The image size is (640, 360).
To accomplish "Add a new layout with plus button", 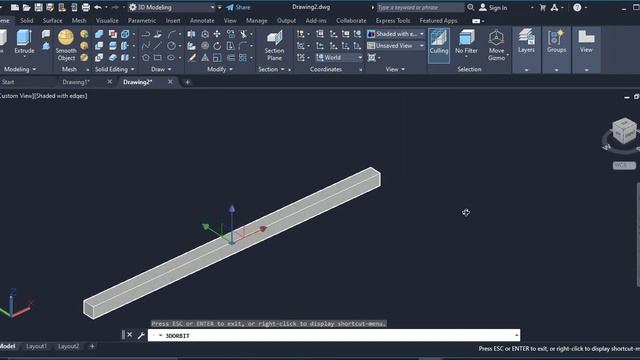I will tap(92, 346).
